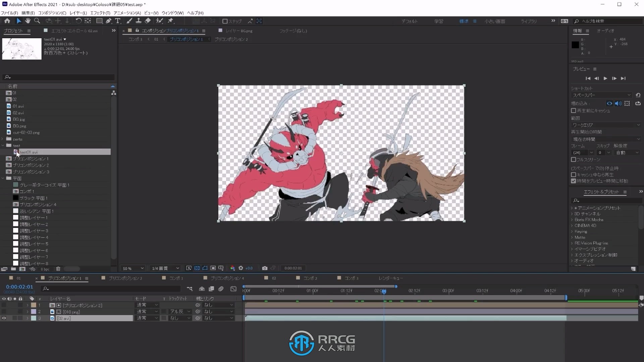Select the Rectangle shape tool
The image size is (644, 362).
(x=99, y=21)
